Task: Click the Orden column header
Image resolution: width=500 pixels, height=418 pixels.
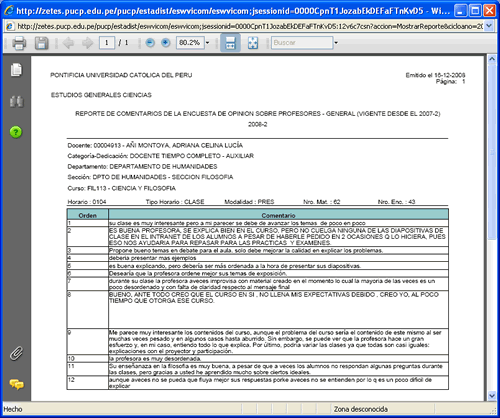Action: point(88,215)
